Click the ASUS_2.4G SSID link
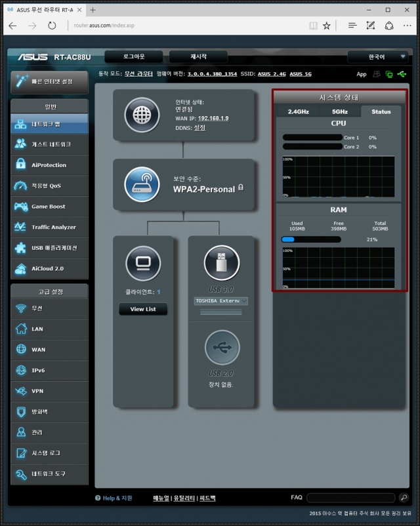The width and height of the screenshot is (420, 526). [x=272, y=74]
